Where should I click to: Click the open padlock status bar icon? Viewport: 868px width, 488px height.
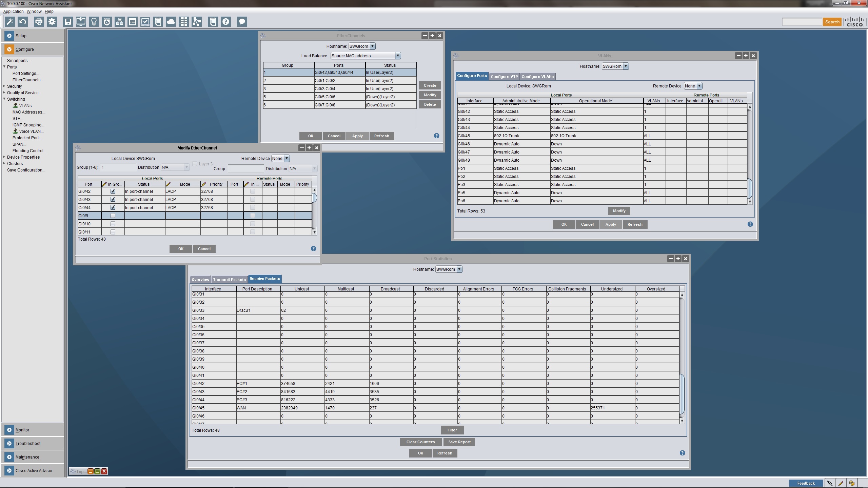point(852,483)
